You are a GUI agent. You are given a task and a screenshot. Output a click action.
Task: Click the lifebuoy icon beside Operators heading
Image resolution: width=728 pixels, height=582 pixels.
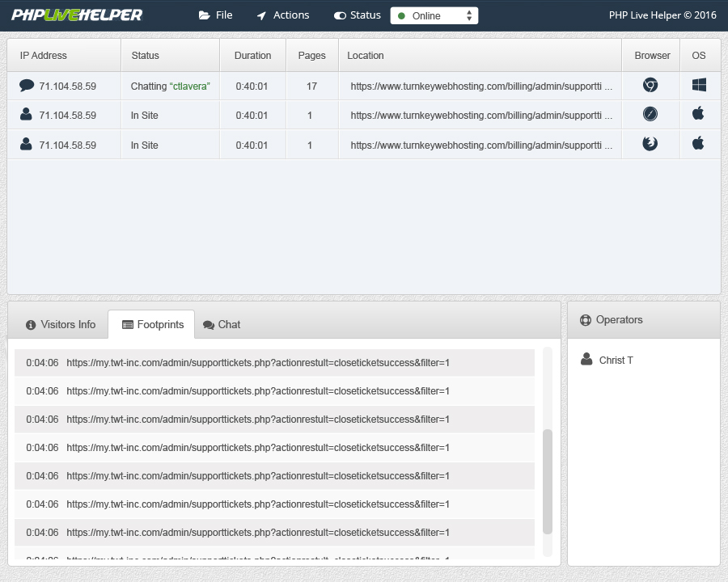tap(586, 320)
